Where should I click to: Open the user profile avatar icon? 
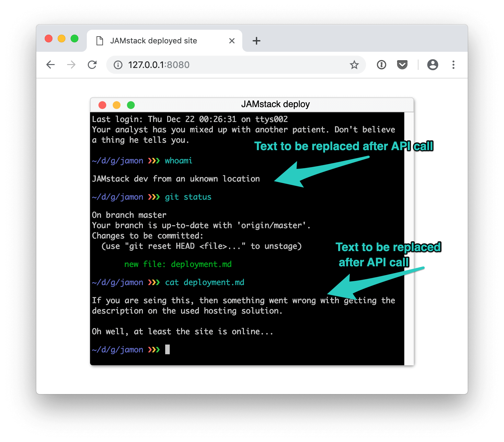click(x=433, y=65)
